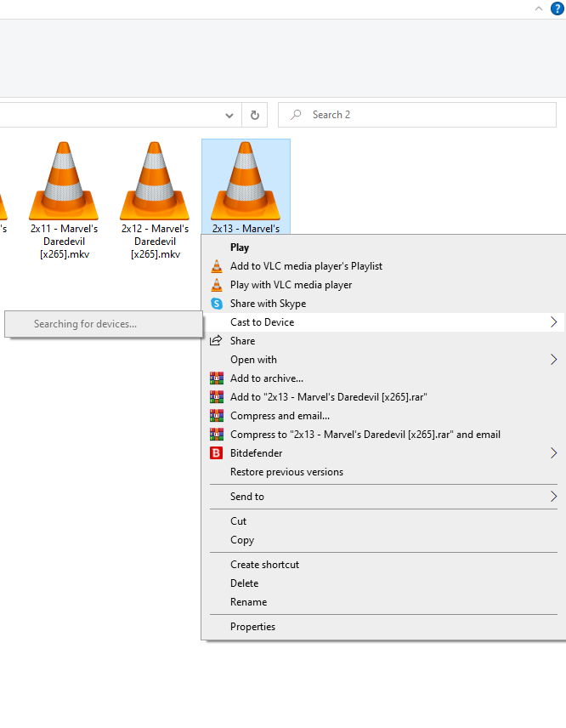Expand the Send to submenu arrow

(x=553, y=497)
